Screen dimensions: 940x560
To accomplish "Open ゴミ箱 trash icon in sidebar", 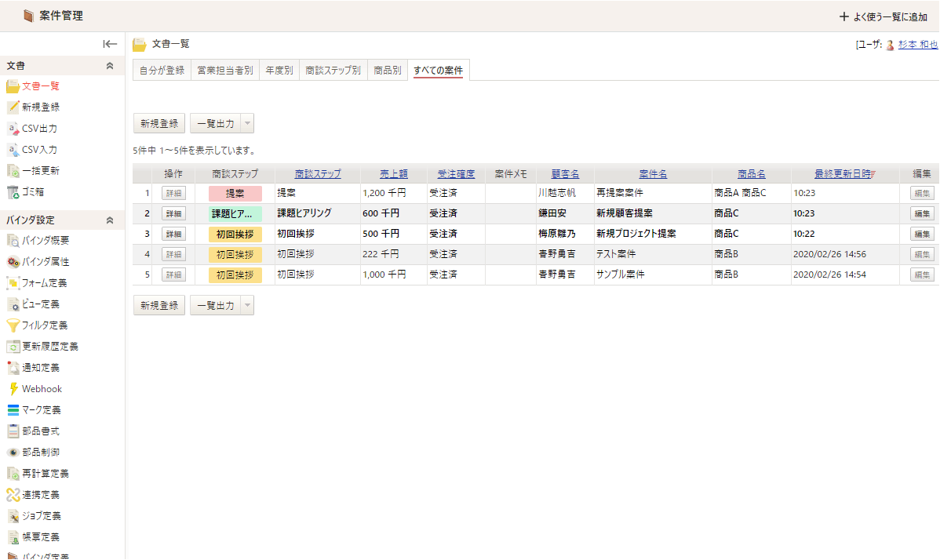I will pos(13,192).
